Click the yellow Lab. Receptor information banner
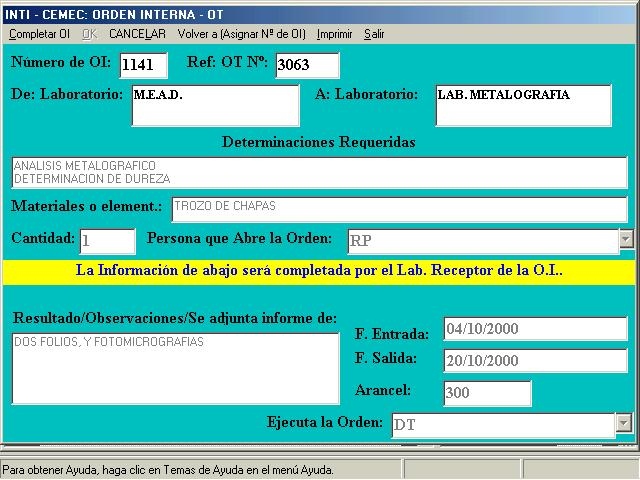The width and height of the screenshot is (640, 480). click(319, 271)
